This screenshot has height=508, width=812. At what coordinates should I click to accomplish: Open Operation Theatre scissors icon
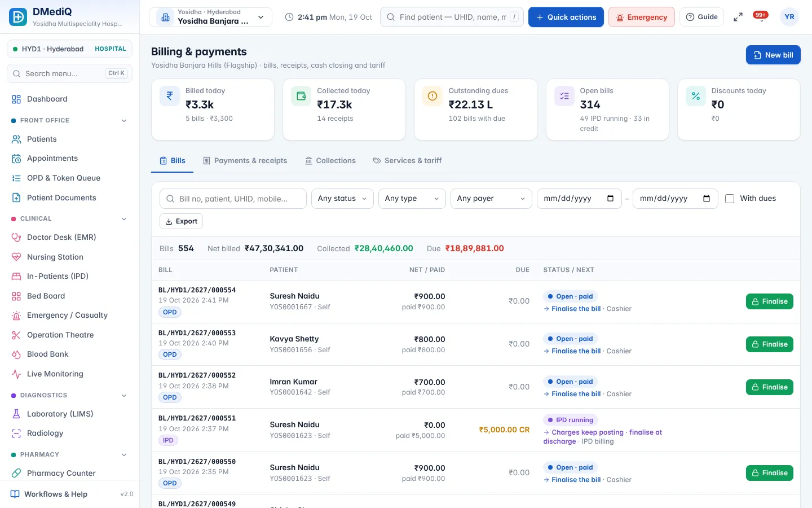16,335
